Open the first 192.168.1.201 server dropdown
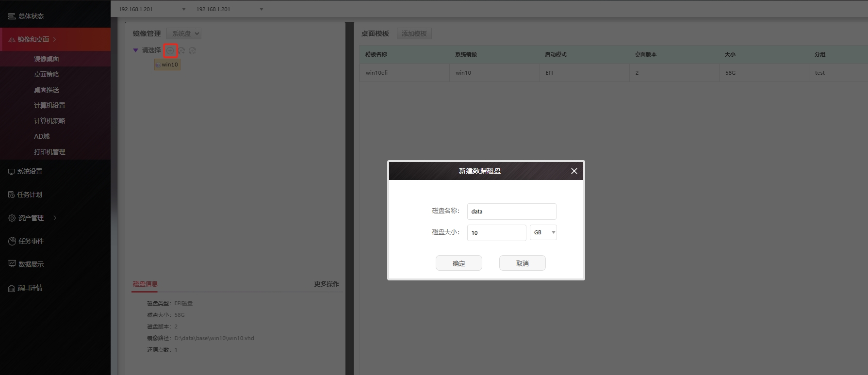The height and width of the screenshot is (375, 868). (x=152, y=9)
